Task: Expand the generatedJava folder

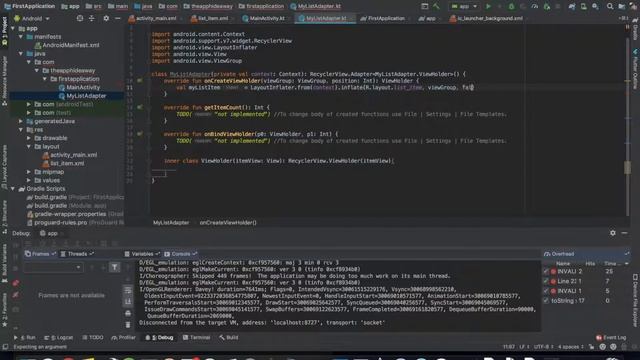Action: [20, 121]
